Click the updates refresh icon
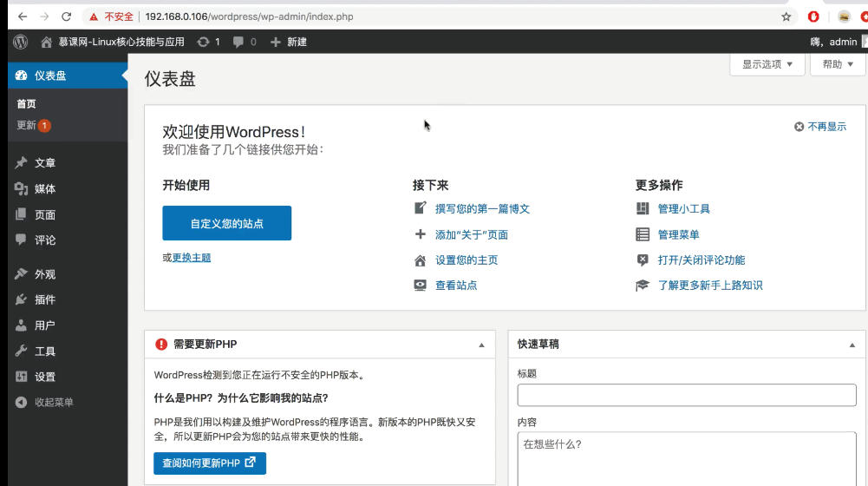 click(x=203, y=43)
